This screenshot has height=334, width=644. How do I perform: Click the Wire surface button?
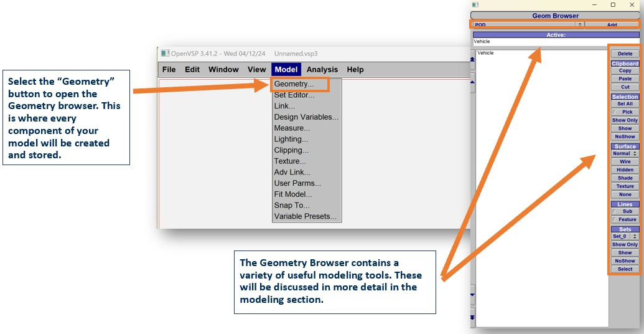[625, 161]
